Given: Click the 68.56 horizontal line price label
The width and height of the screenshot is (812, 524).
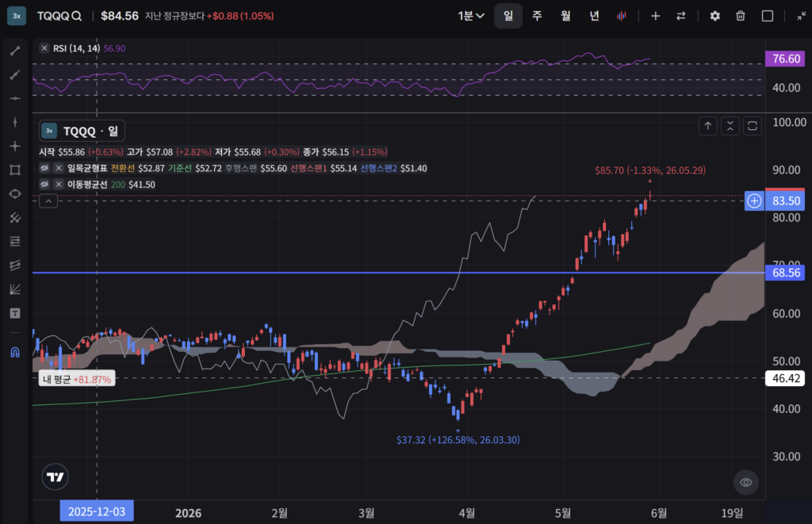Looking at the screenshot, I should [785, 273].
